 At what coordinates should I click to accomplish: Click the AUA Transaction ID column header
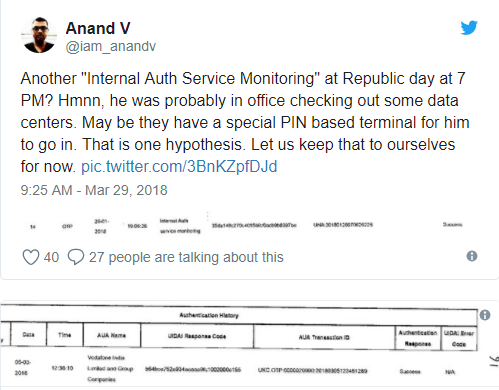click(x=324, y=337)
